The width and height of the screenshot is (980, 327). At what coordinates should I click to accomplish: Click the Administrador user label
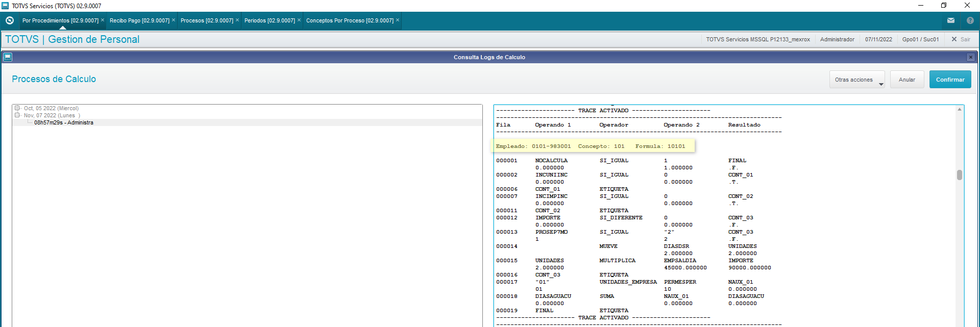point(837,39)
